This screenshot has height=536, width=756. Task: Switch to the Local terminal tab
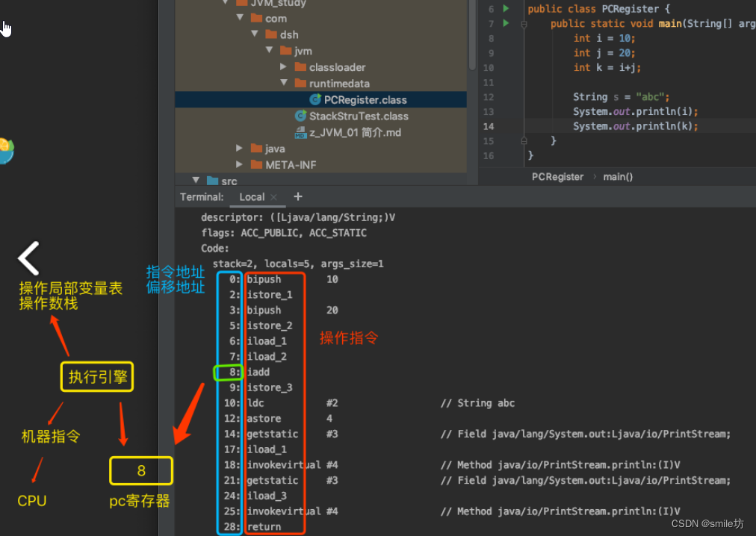[x=252, y=196]
